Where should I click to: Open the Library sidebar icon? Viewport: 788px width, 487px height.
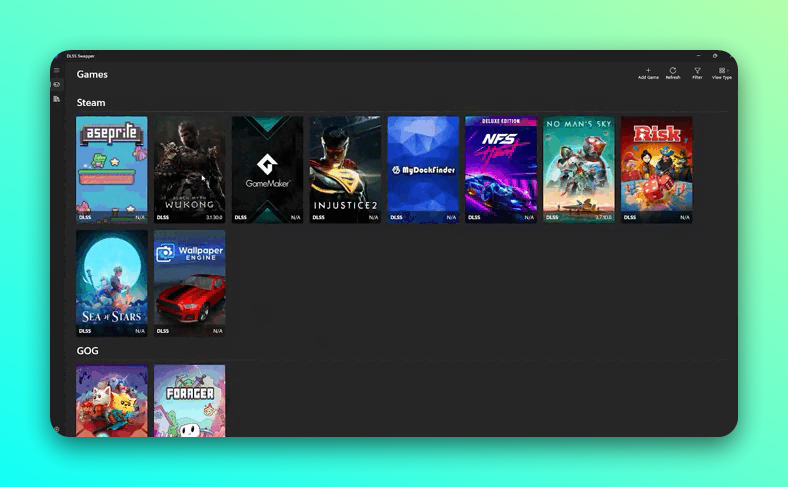tap(57, 99)
